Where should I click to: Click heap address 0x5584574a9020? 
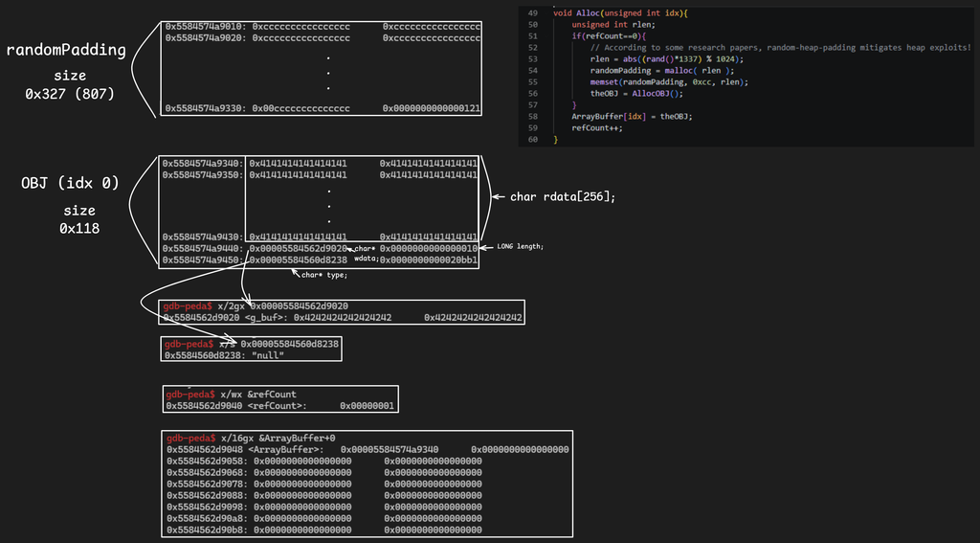point(207,37)
